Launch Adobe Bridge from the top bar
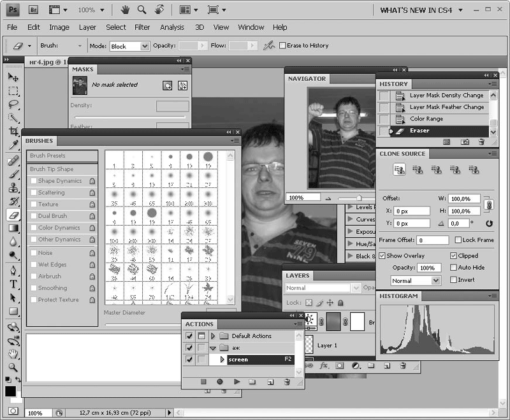Image resolution: width=510 pixels, height=420 pixels. click(34, 10)
